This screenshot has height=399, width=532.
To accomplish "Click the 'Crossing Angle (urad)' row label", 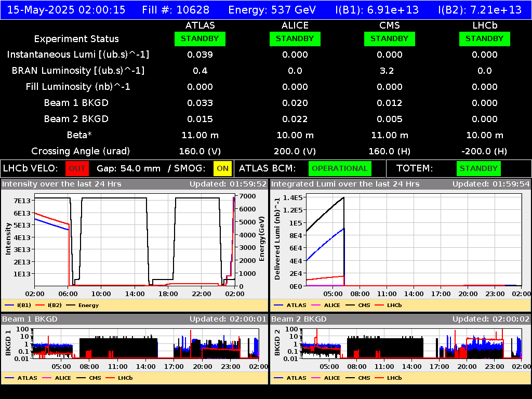I will [81, 151].
